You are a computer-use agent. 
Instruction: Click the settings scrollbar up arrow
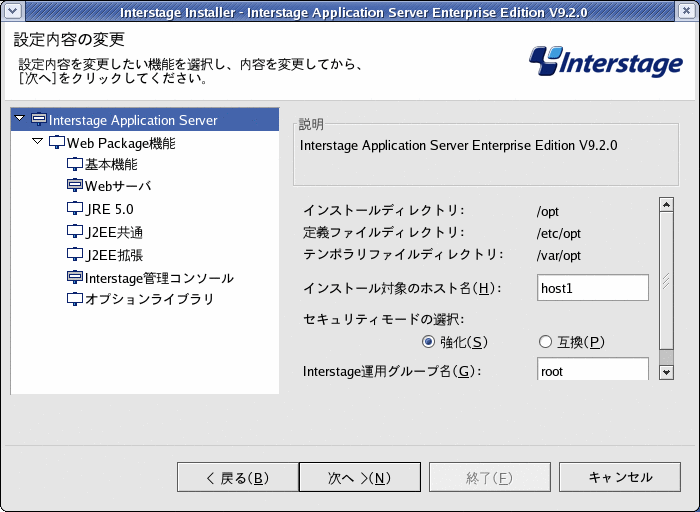(x=667, y=205)
